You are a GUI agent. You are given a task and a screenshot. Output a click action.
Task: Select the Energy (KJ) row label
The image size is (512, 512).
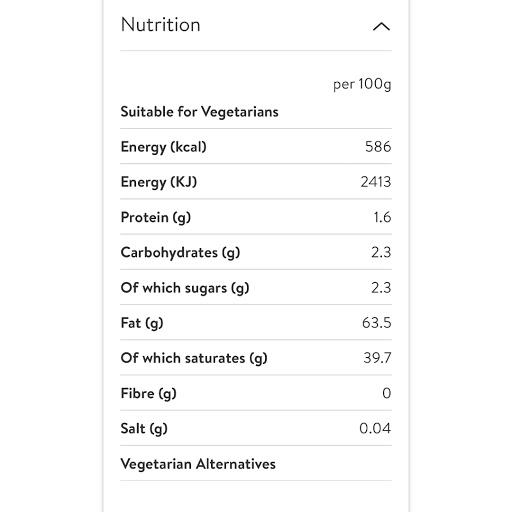159,182
